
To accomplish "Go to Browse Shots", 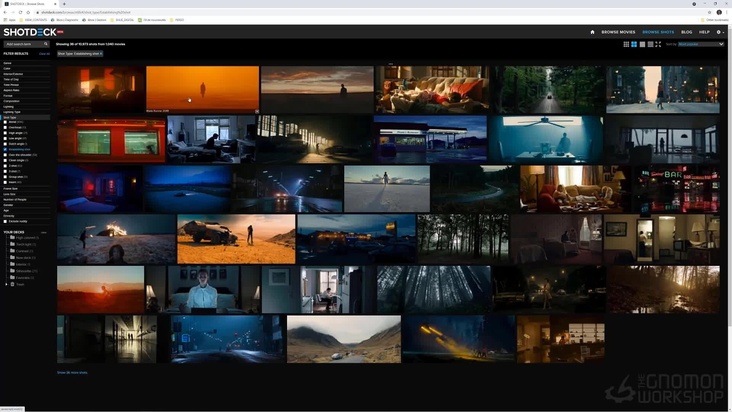I will 658,32.
